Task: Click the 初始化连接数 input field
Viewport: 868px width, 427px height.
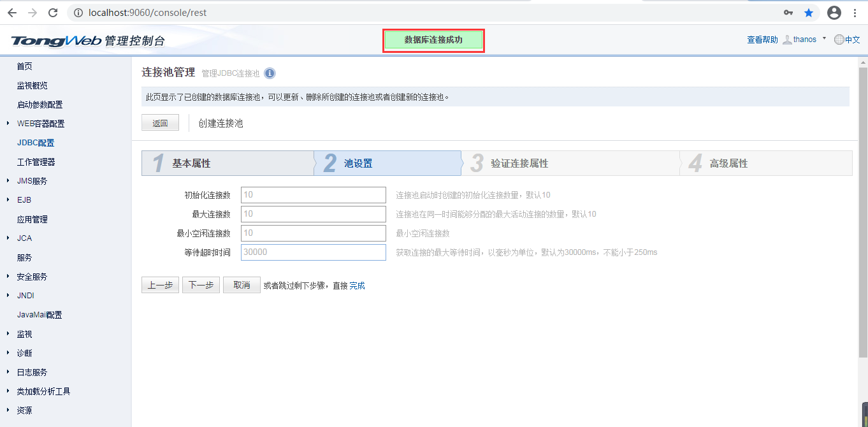Action: point(314,195)
